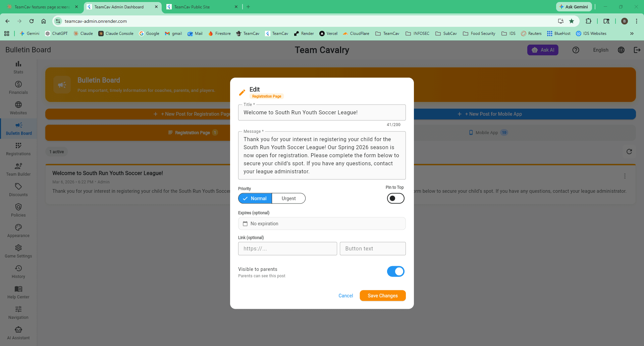Open Financials in the sidebar
Image resolution: width=644 pixels, height=346 pixels.
[x=18, y=88]
